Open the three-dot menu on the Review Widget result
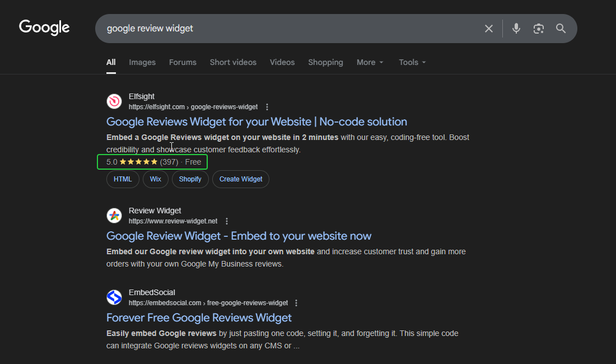This screenshot has width=616, height=364. (x=227, y=221)
